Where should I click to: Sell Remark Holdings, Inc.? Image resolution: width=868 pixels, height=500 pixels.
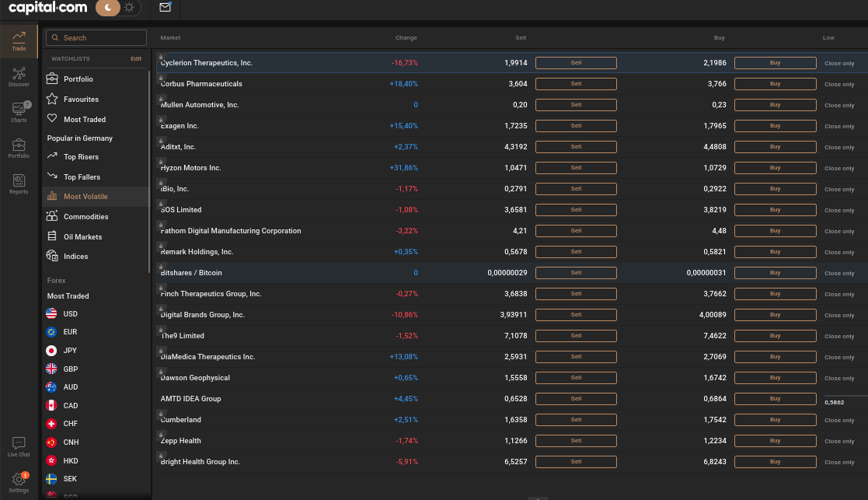(576, 252)
